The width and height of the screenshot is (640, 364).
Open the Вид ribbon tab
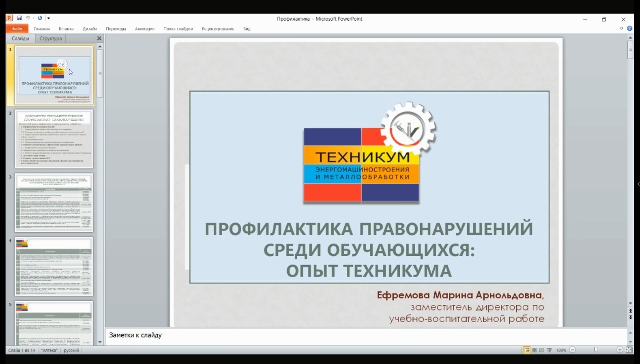(247, 29)
